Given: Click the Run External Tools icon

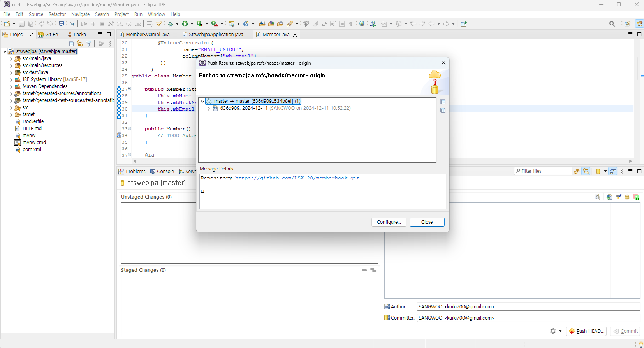Looking at the screenshot, I should tap(214, 24).
